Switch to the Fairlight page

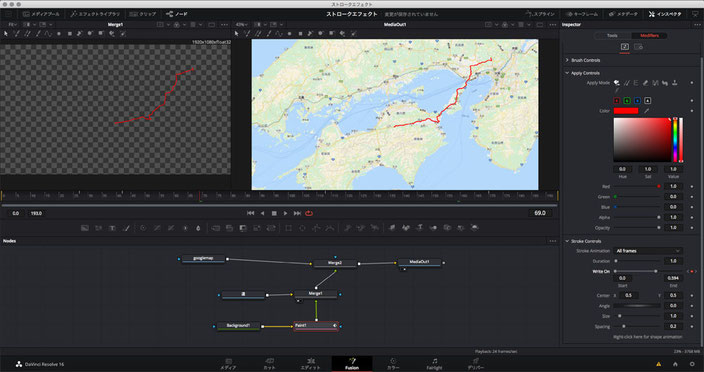(434, 364)
